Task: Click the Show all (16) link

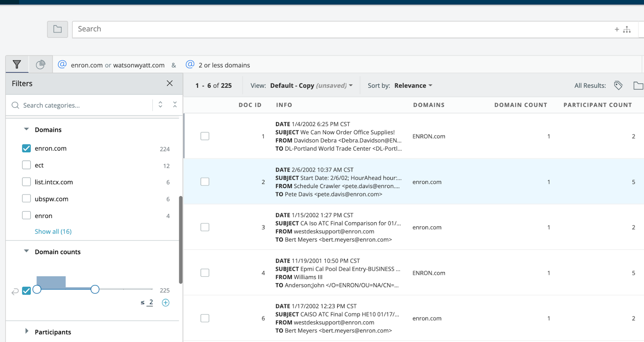Action: pyautogui.click(x=53, y=232)
